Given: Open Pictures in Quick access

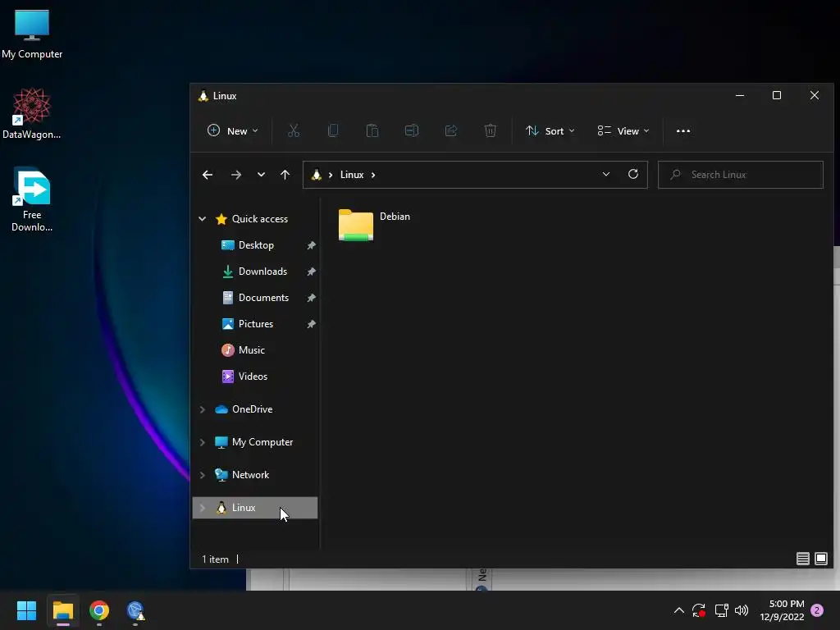Looking at the screenshot, I should (256, 323).
